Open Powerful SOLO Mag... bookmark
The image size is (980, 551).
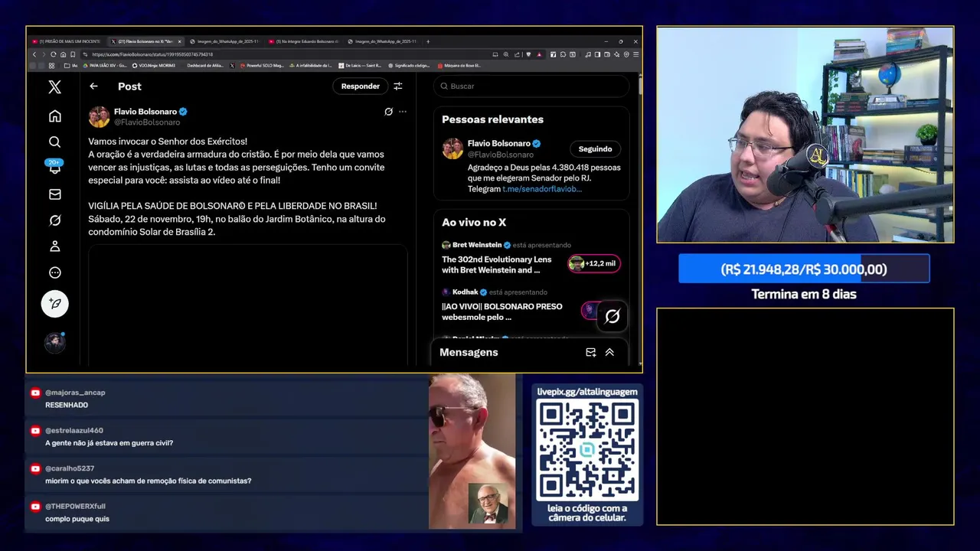click(x=262, y=66)
